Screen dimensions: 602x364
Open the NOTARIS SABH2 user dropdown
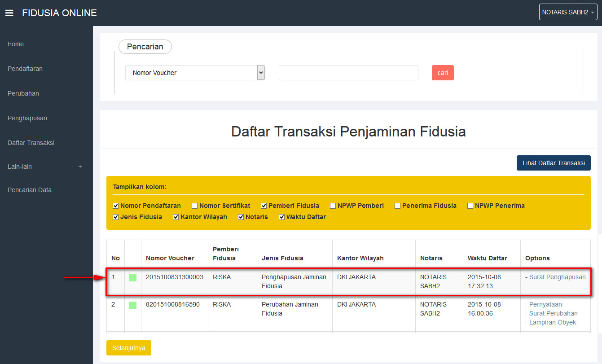(x=568, y=12)
